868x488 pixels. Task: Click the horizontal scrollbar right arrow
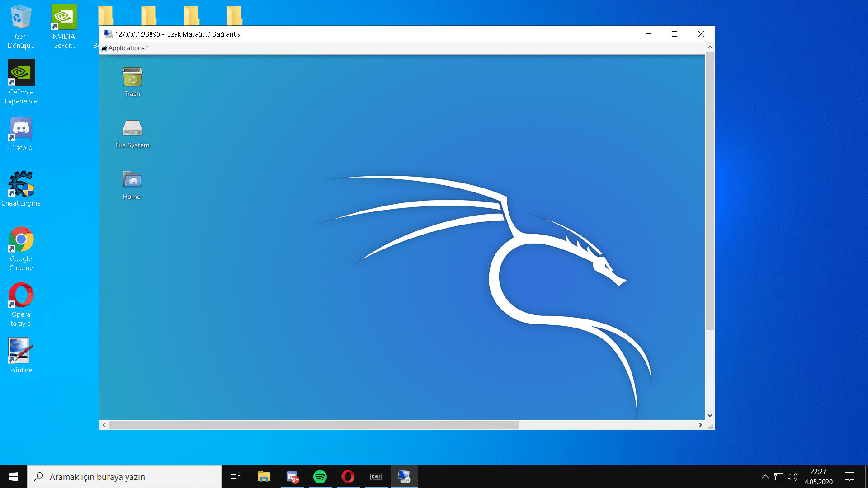pyautogui.click(x=700, y=425)
